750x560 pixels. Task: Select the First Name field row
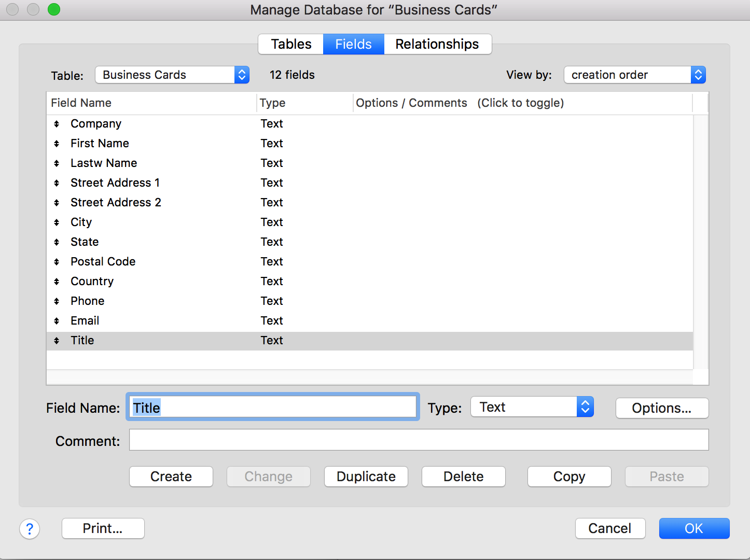[x=370, y=144]
